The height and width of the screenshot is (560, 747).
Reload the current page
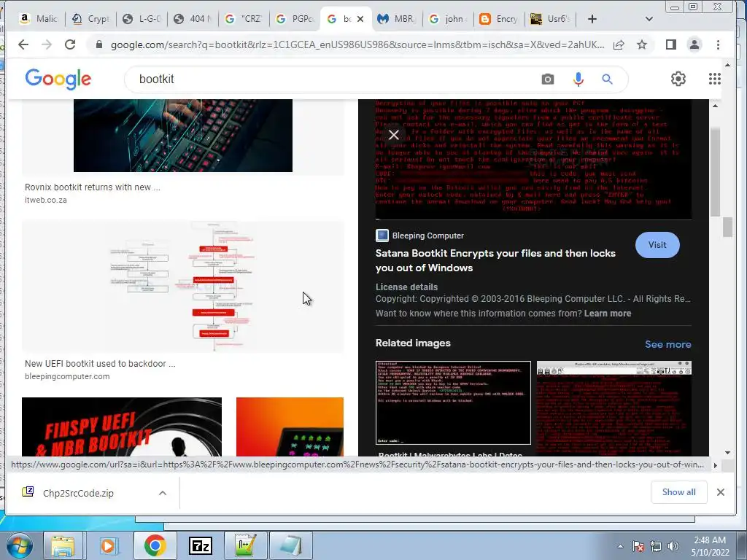tap(70, 44)
